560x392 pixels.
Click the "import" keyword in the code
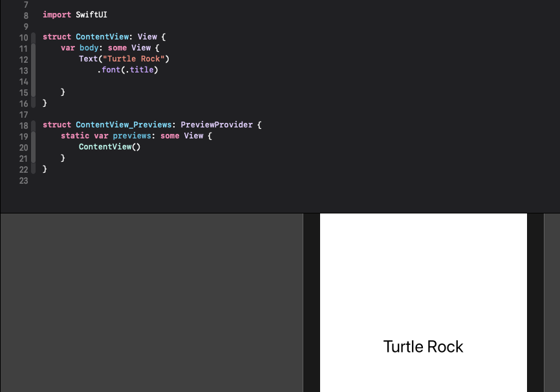tap(57, 15)
